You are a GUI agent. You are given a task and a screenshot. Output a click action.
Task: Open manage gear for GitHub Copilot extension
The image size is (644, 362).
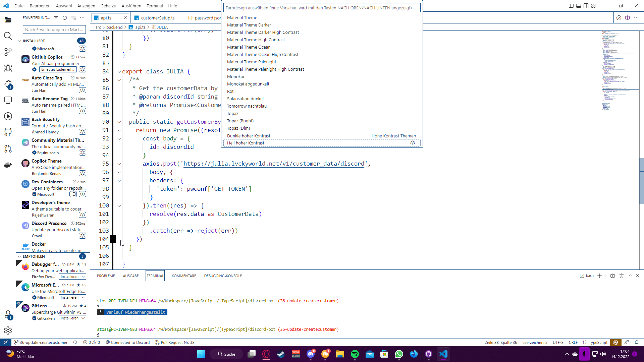pos(83,69)
